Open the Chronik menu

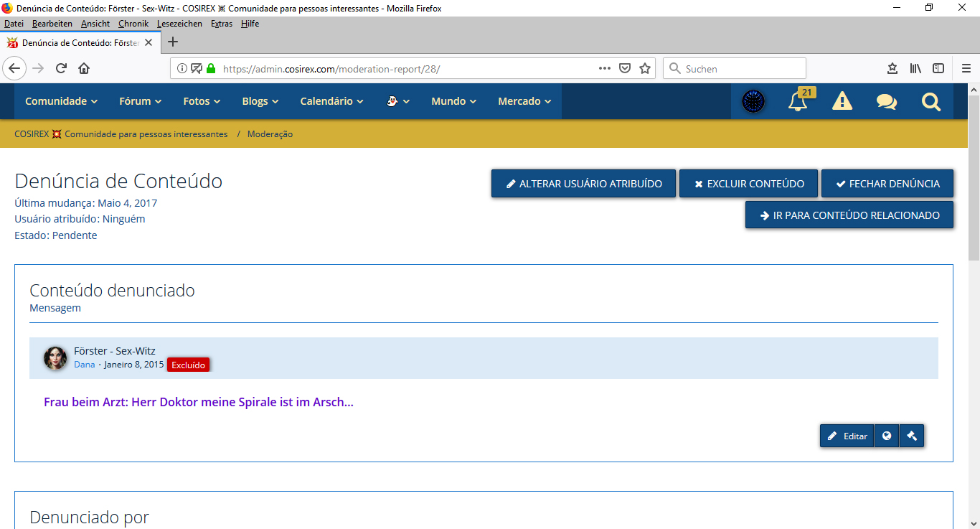[x=133, y=24]
